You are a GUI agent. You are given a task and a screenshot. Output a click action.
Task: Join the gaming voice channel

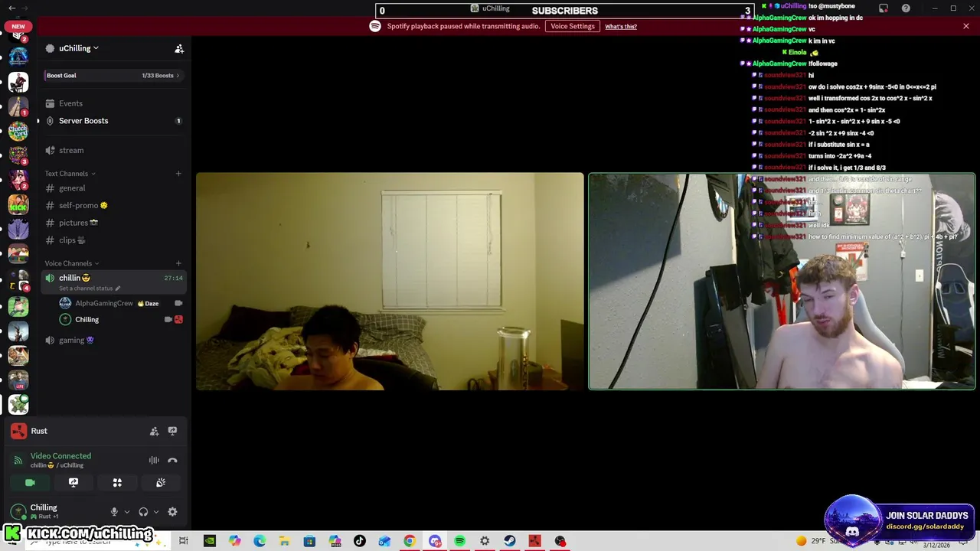click(112, 341)
